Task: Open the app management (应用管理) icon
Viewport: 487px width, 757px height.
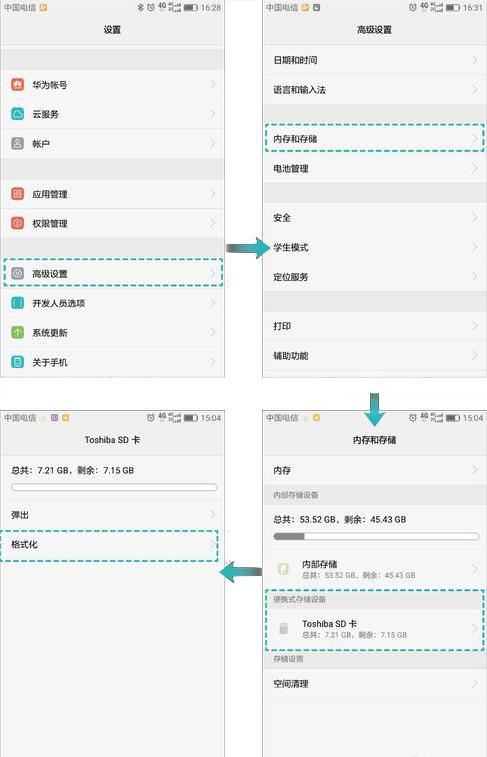Action: click(x=17, y=194)
